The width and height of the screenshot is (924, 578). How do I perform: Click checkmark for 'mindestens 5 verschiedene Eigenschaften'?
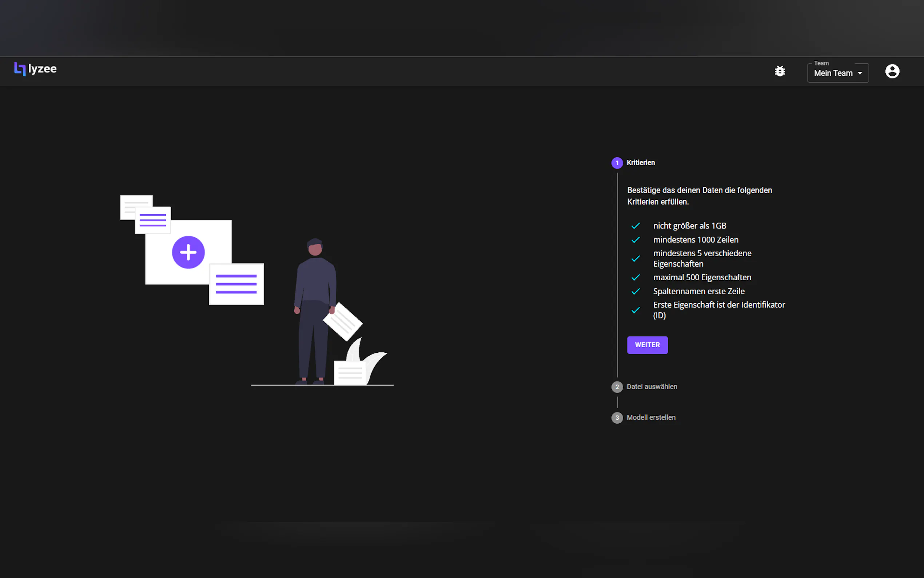click(x=636, y=259)
